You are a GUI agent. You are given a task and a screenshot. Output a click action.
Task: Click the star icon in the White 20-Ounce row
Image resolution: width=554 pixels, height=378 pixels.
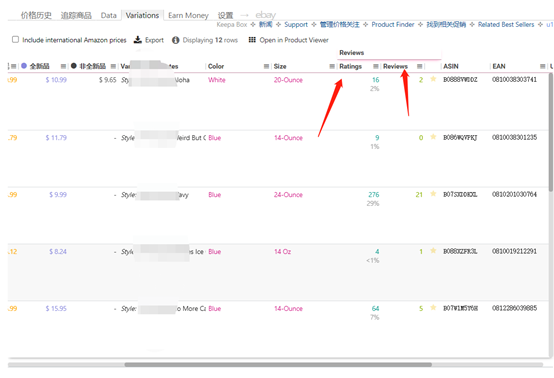click(x=433, y=79)
